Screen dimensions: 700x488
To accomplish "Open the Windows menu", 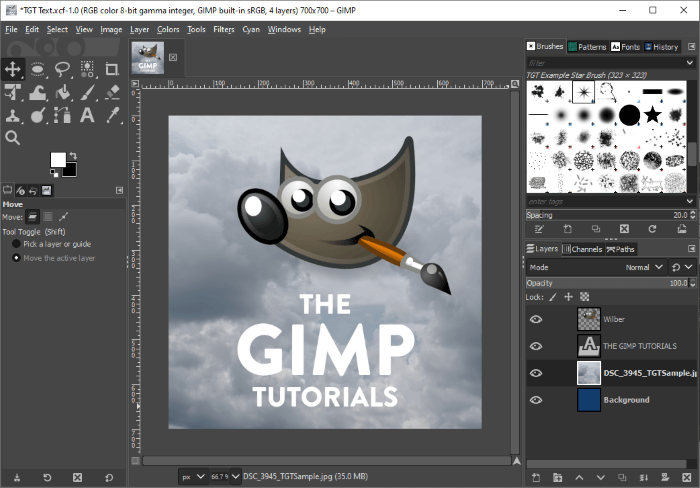I will [x=284, y=29].
